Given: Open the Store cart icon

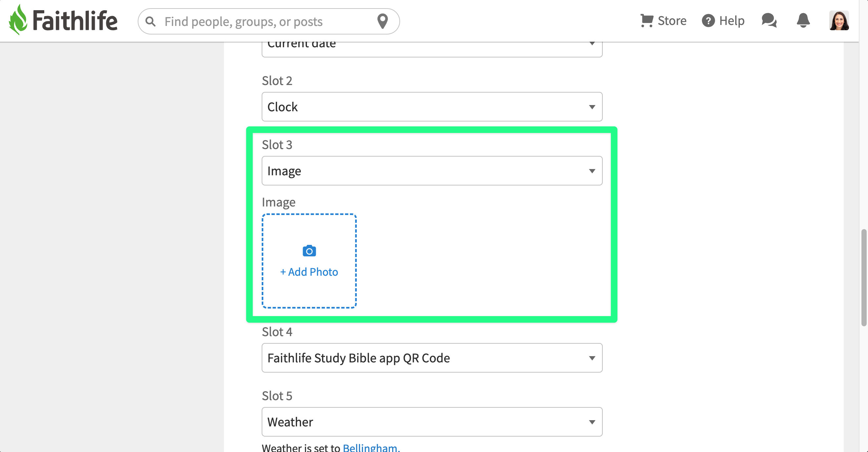Looking at the screenshot, I should pos(646,21).
